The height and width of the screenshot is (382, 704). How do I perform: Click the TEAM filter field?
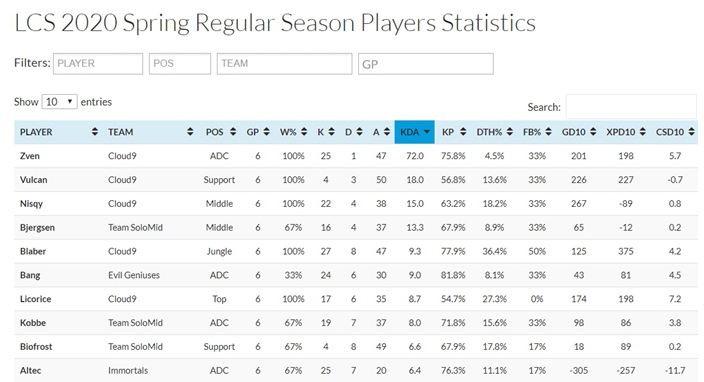coord(285,64)
